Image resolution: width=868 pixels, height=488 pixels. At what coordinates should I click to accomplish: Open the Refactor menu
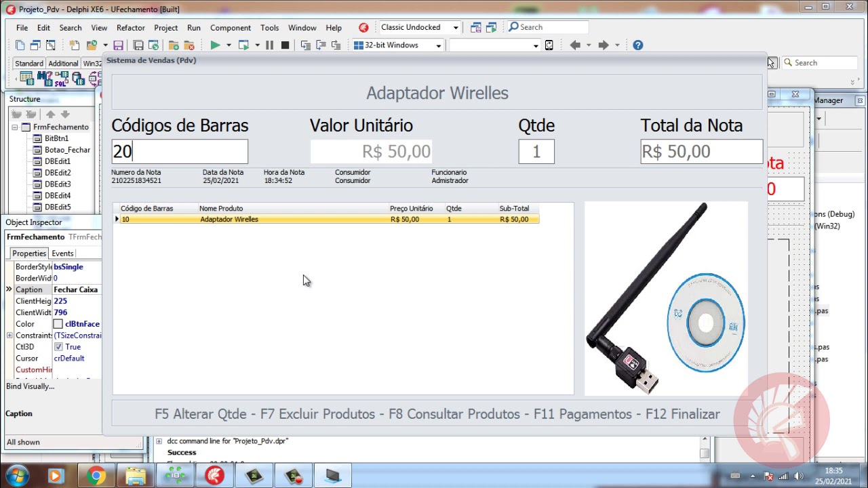click(130, 28)
